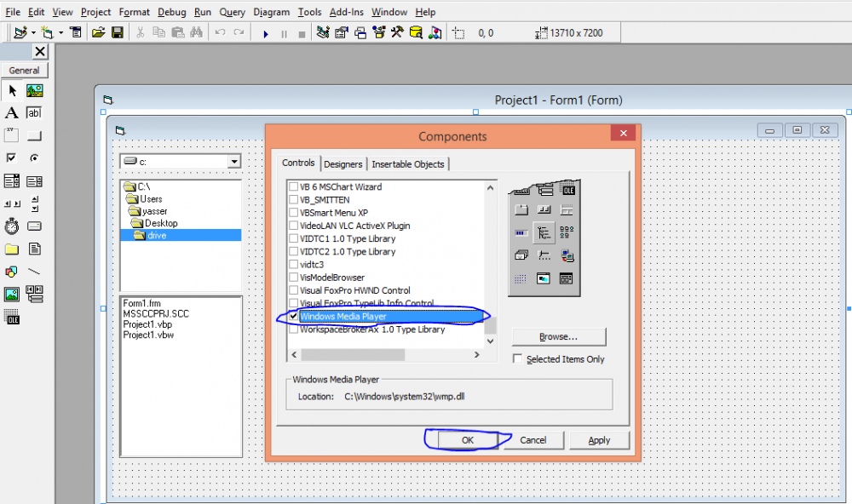Click the Open Project folder icon
Viewport: 852px width, 504px height.
(98, 33)
